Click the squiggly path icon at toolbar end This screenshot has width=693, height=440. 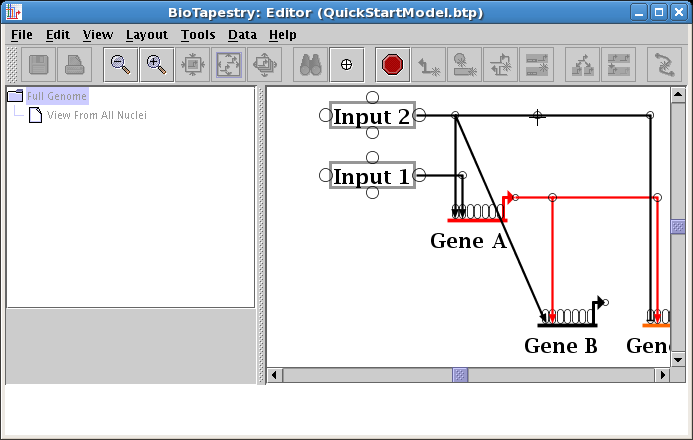pyautogui.click(x=664, y=64)
